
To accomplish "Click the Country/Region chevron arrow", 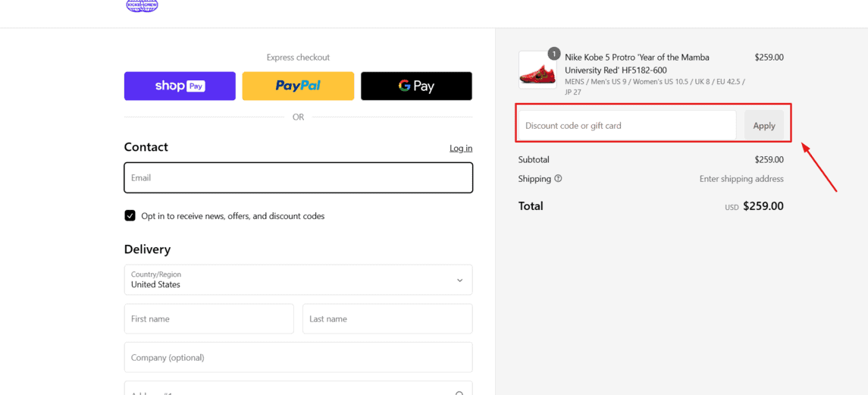I will click(x=459, y=281).
